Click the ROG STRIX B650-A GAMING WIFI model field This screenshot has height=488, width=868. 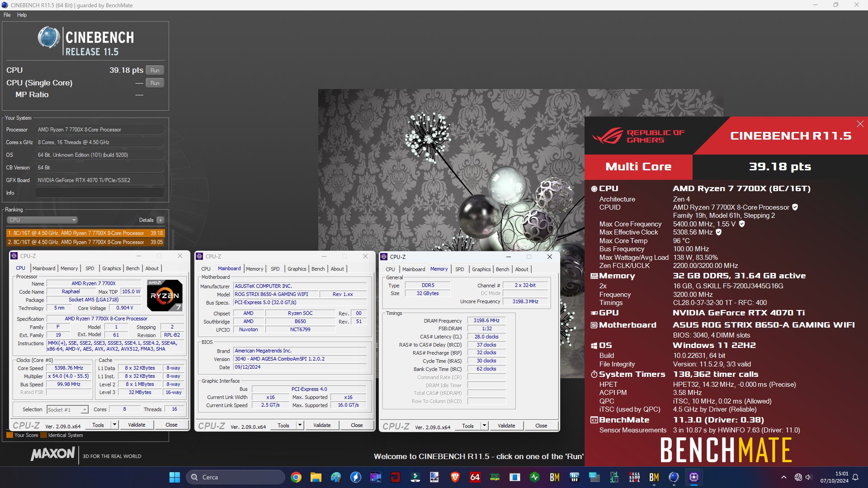[276, 294]
